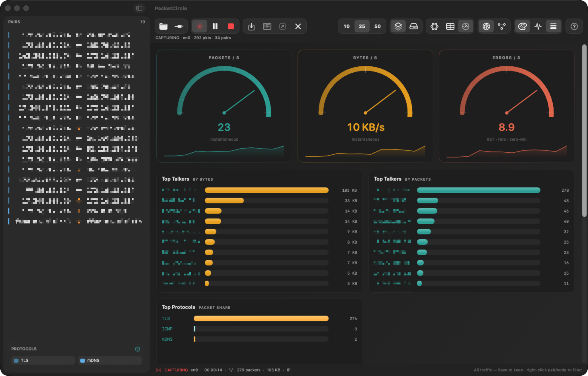Set the pair limit to 25

point(362,26)
